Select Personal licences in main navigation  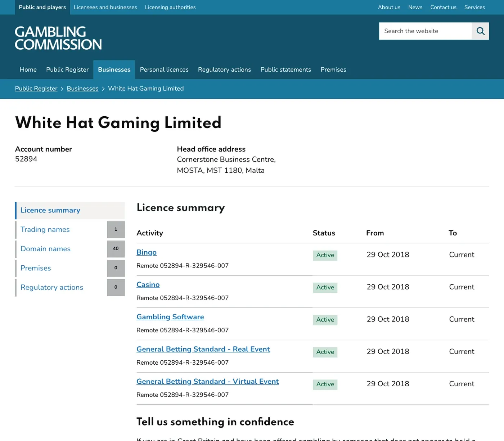164,69
